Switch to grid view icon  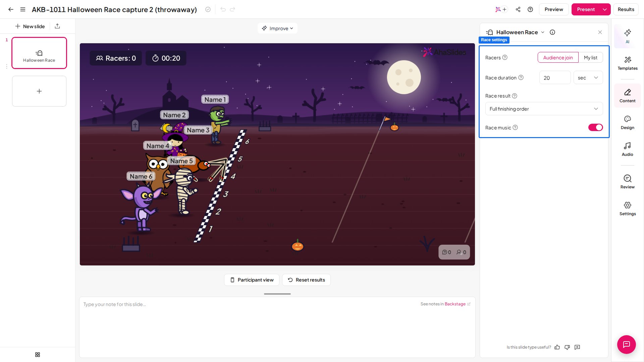point(38,355)
